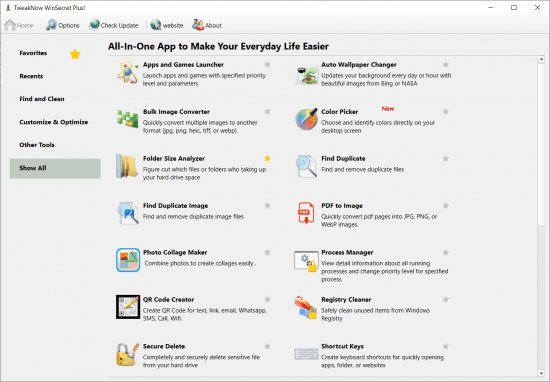Open the Apps and Games Launcher icon

pos(127,73)
